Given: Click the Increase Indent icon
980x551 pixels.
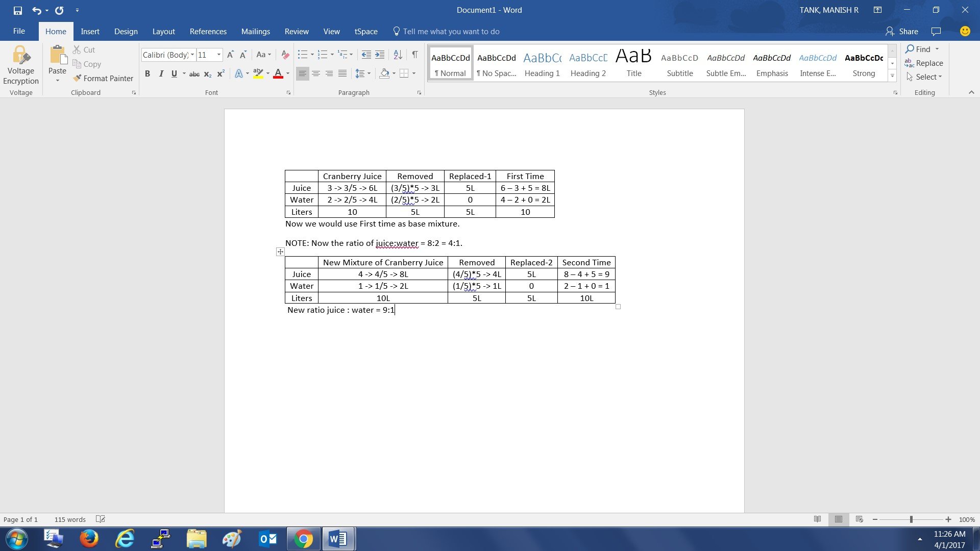Looking at the screenshot, I should click(380, 55).
